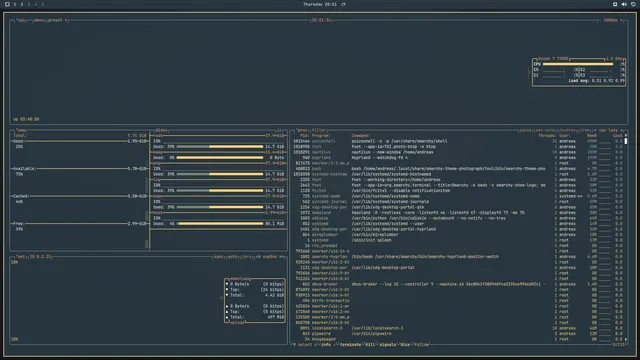
Task: Select the dbus-broker process row
Action: tap(458, 284)
